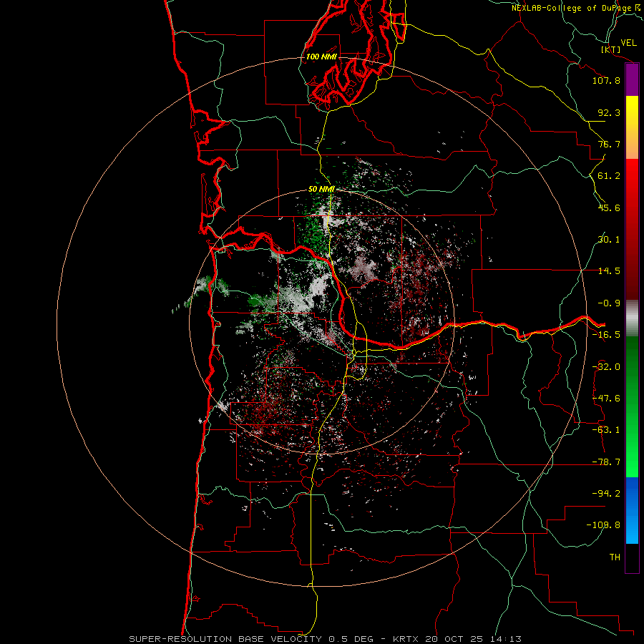The image size is (644, 644).
Task: Click the [KT] units label
Action: (611, 49)
